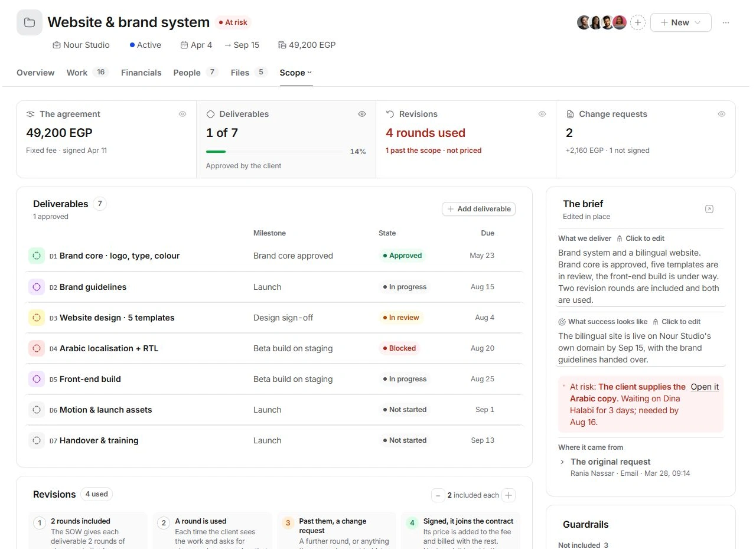Click the What success looks like check icon
756x549 pixels.
click(562, 322)
